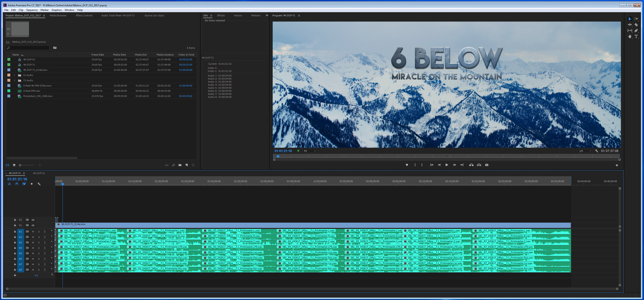Open the Program monitor panel menu

click(299, 15)
